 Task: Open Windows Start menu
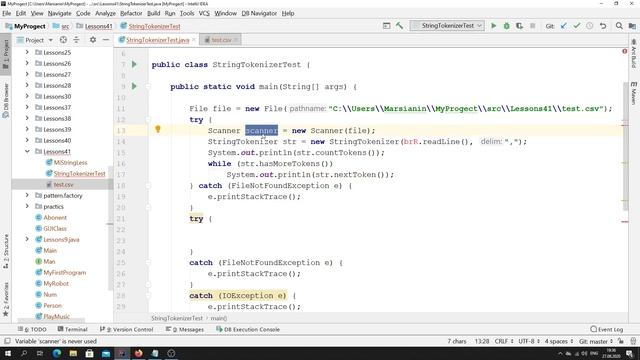tap(8, 353)
